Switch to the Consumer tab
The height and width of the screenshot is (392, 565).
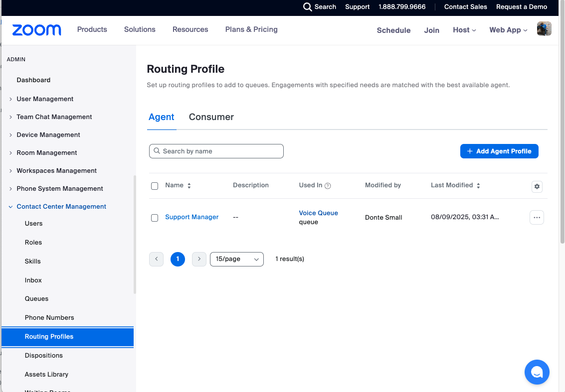click(x=211, y=117)
